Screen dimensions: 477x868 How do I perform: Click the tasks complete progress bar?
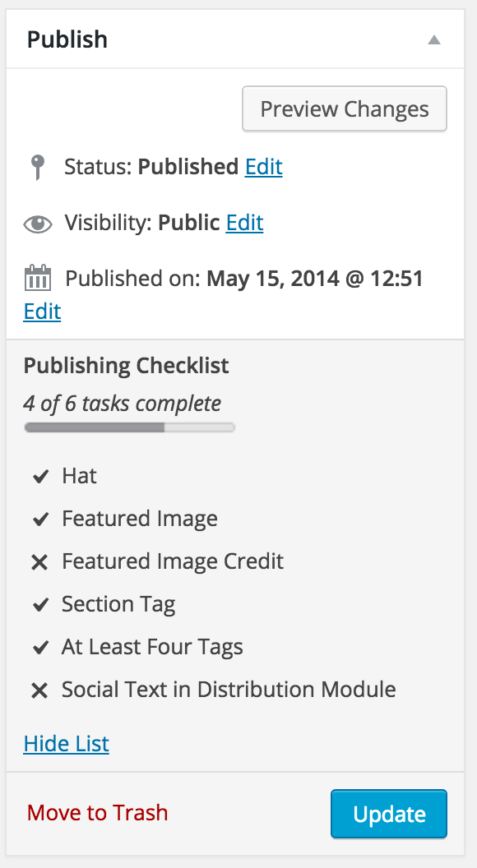tap(130, 427)
